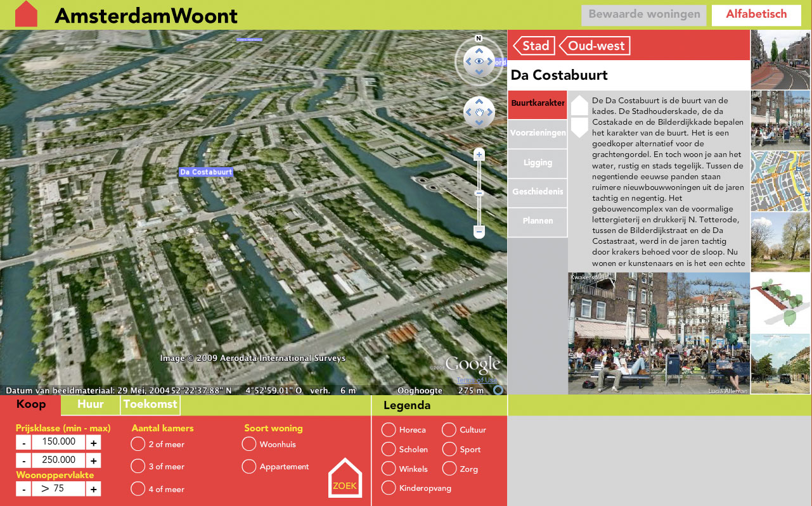Click the red AmsterdamWoont house logo
Viewport: 812px width, 506px height.
pyautogui.click(x=26, y=14)
